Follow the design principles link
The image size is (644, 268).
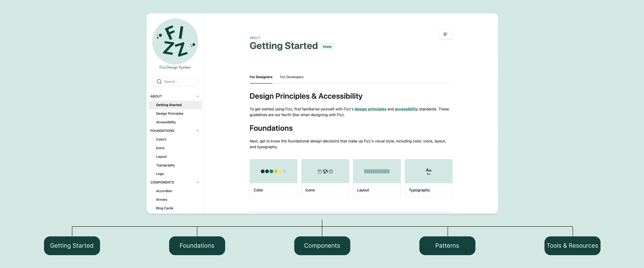point(370,109)
